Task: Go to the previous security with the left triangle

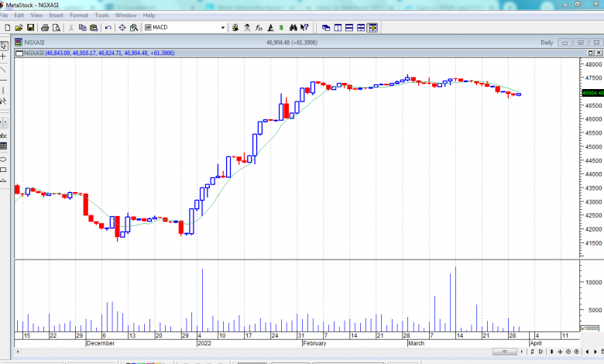Action: [x=587, y=352]
